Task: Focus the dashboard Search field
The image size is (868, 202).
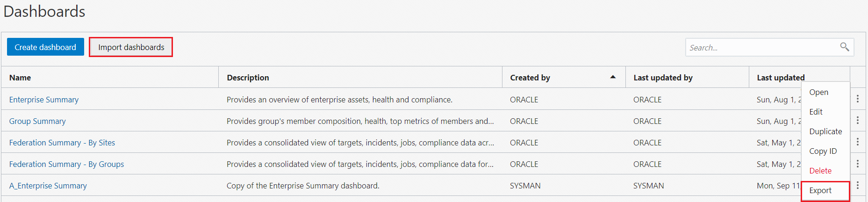Action: pos(762,48)
